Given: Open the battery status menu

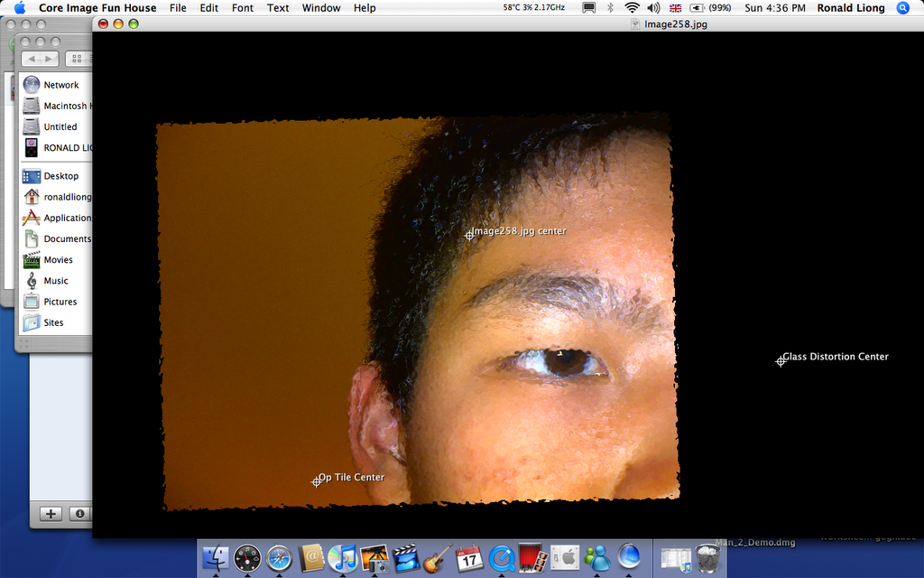Looking at the screenshot, I should click(711, 7).
